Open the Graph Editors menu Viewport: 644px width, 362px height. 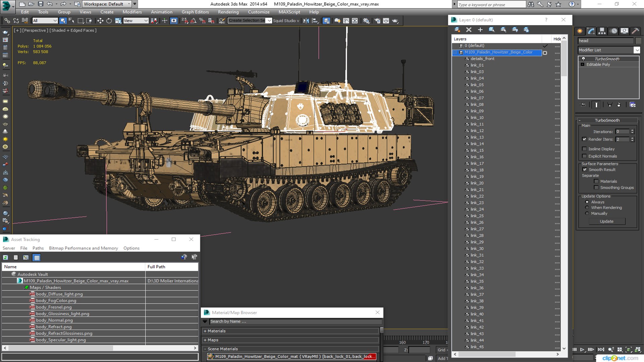(x=195, y=12)
